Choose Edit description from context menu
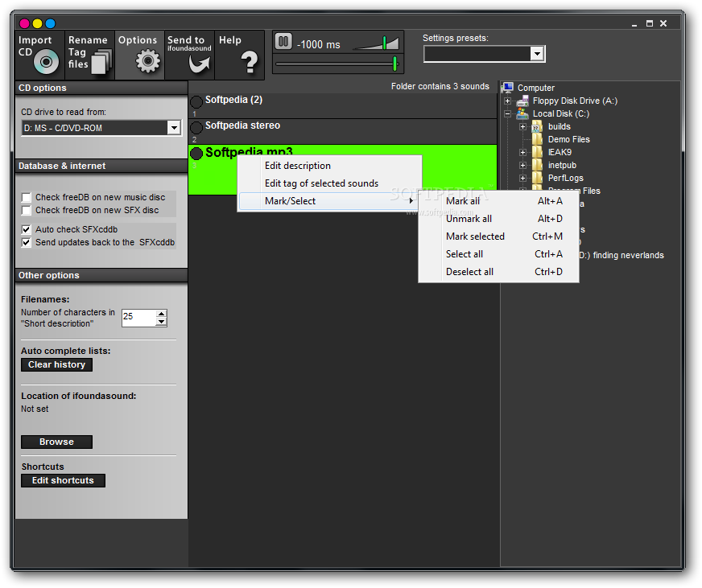 click(329, 166)
